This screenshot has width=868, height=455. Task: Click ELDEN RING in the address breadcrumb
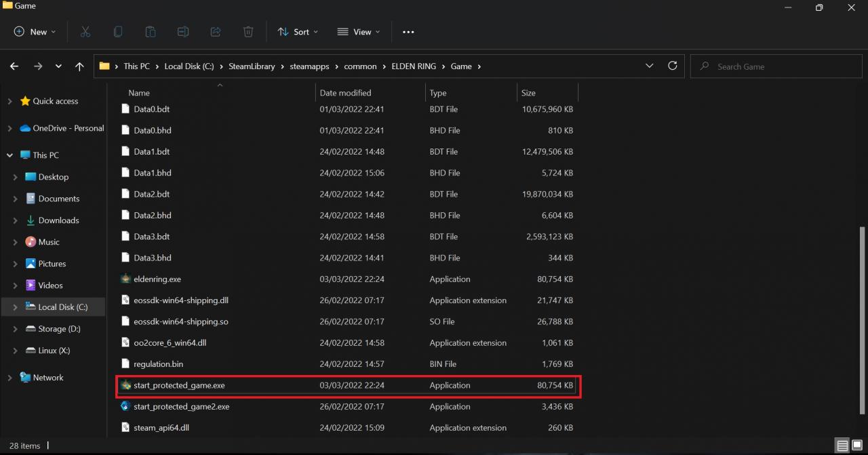click(414, 66)
